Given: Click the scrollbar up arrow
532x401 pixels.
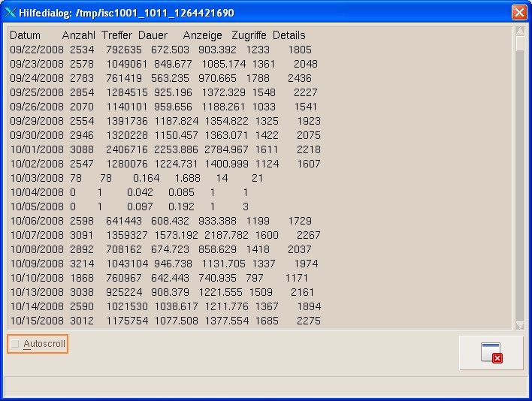Looking at the screenshot, I should click(x=520, y=32).
